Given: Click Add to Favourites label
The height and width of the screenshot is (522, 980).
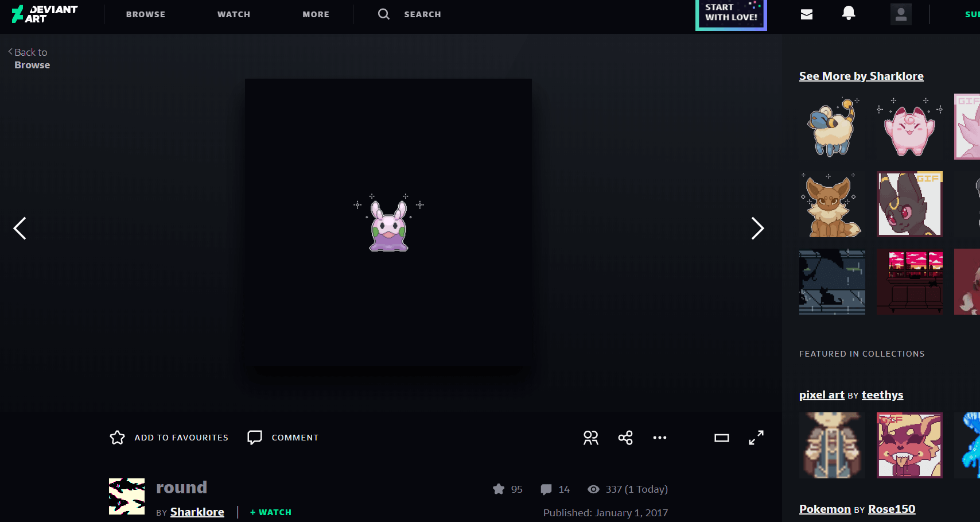Looking at the screenshot, I should pos(181,438).
